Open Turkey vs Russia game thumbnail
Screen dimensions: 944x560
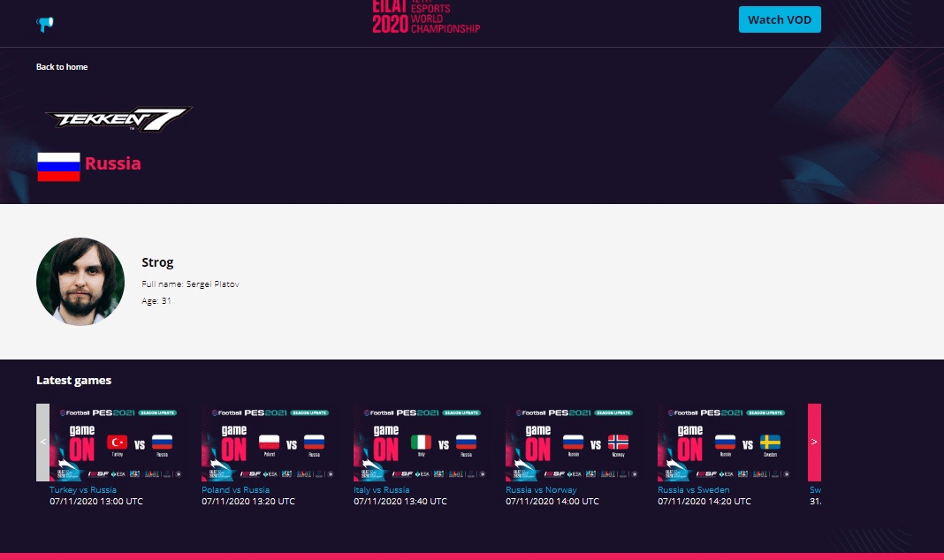[118, 442]
